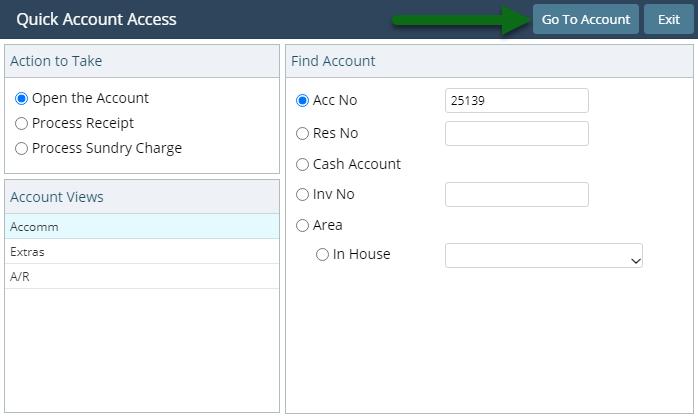Image resolution: width=698 pixels, height=418 pixels.
Task: Choose the Res No search option
Action: pos(302,134)
